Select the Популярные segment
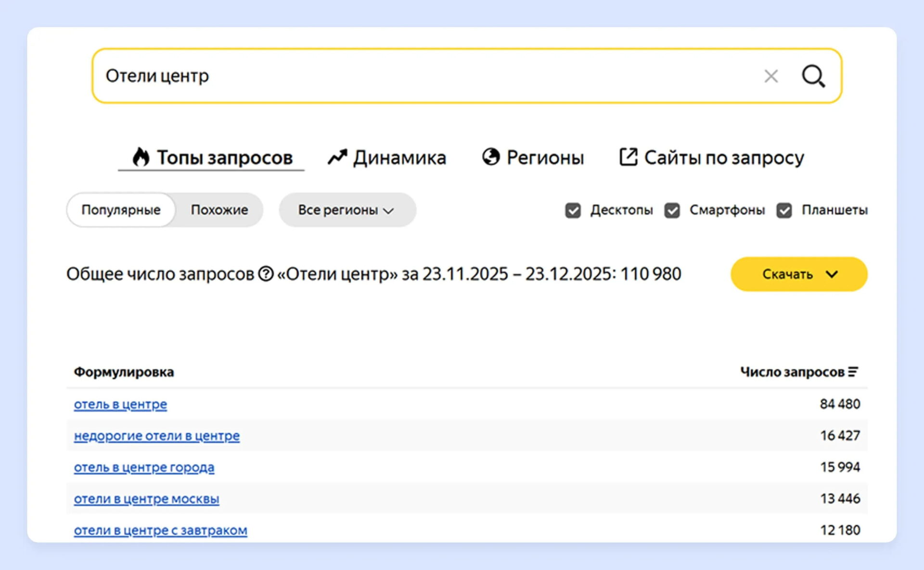Image resolution: width=924 pixels, height=570 pixels. pos(121,210)
